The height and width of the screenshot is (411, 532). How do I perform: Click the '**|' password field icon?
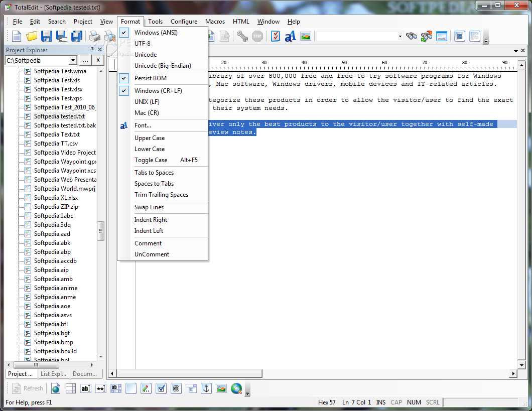[x=101, y=388]
